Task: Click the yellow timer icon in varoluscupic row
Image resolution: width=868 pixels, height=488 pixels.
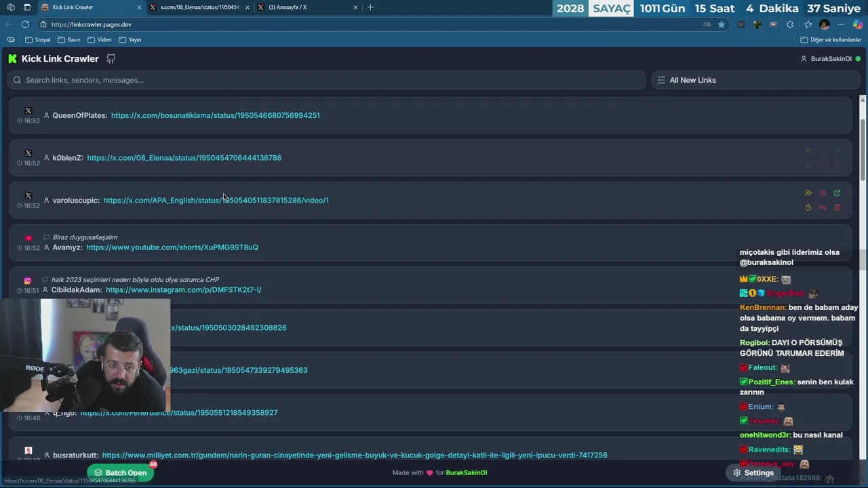Action: point(808,207)
